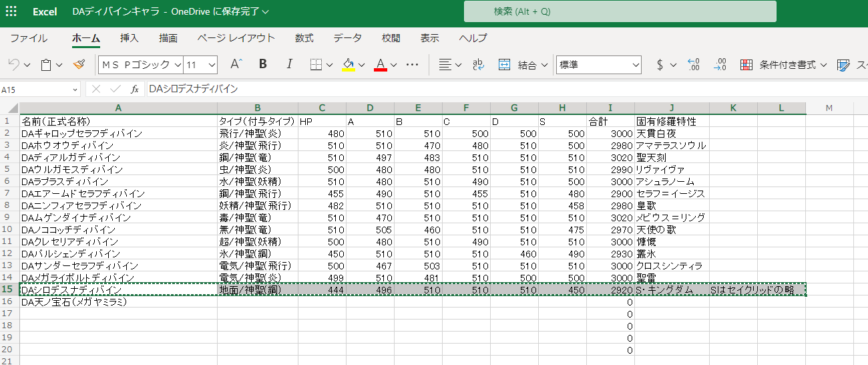Select column header A
Viewport: 868px width, 365px height.
(118, 108)
